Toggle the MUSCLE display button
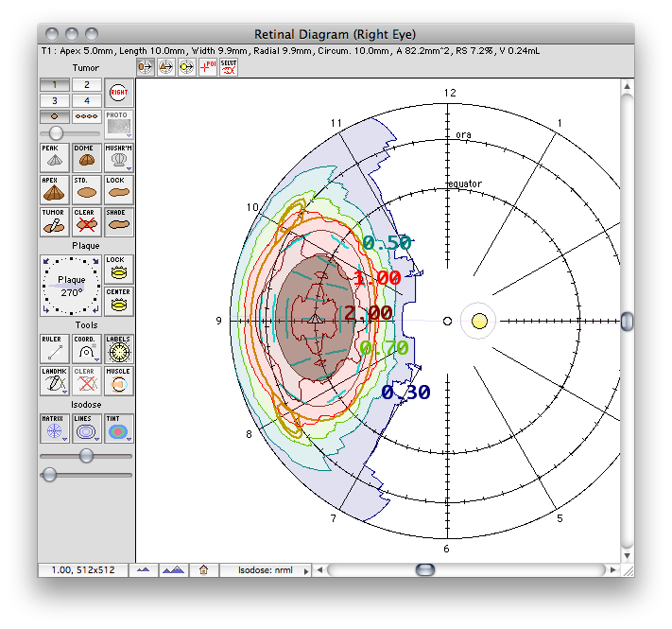Image resolution: width=672 pixels, height=629 pixels. tap(119, 381)
